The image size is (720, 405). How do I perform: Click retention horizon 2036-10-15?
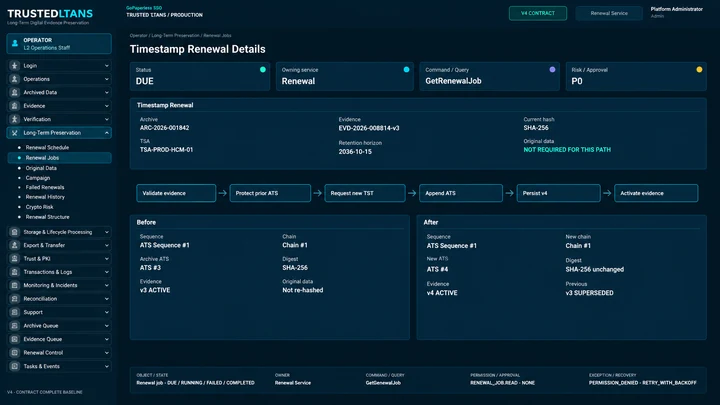point(355,152)
